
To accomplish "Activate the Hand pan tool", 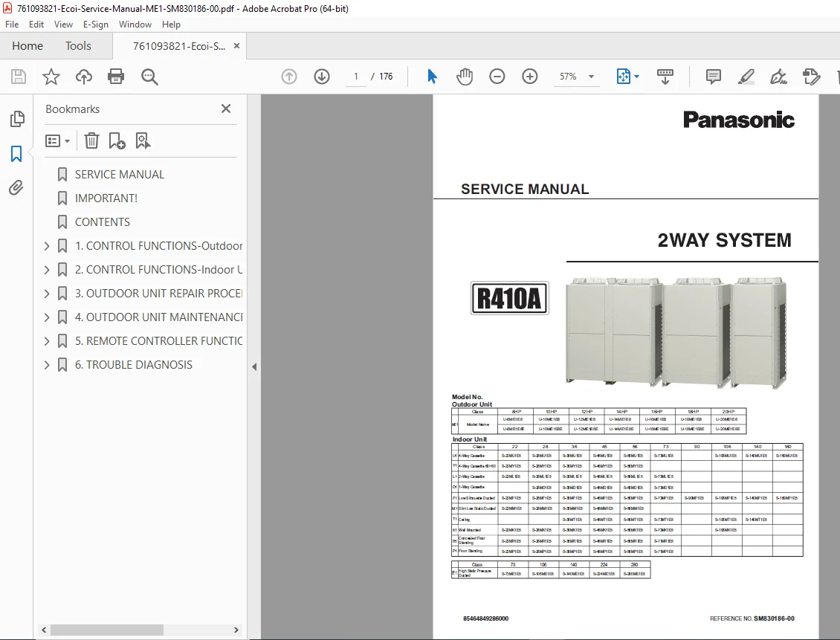I will coord(465,77).
